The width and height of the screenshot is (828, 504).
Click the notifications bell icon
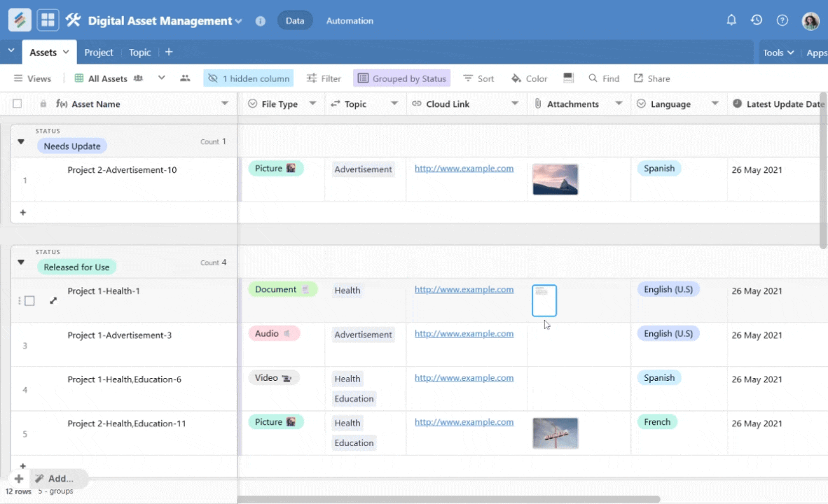pos(731,20)
